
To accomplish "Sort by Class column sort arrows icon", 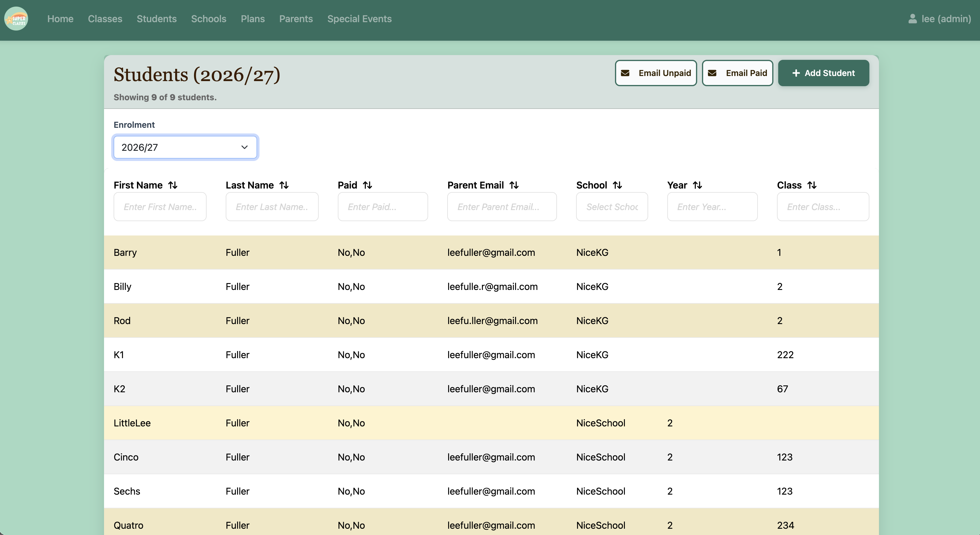I will [812, 185].
